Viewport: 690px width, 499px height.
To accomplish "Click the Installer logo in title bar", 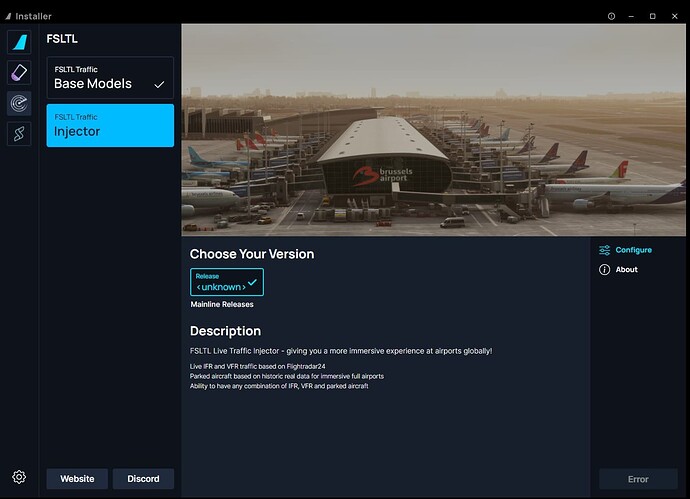I will pyautogui.click(x=8, y=16).
